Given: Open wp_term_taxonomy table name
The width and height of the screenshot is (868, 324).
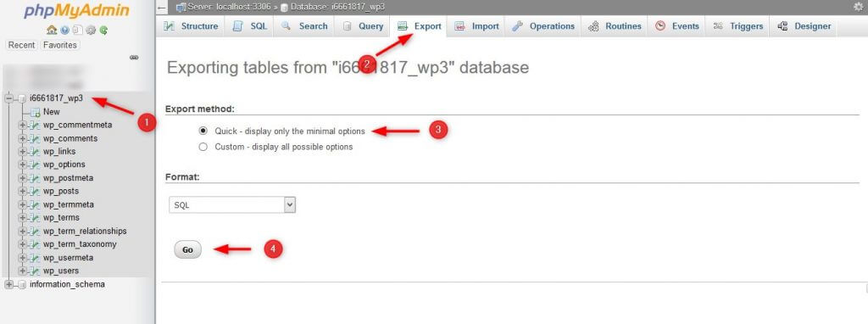Looking at the screenshot, I should [80, 244].
